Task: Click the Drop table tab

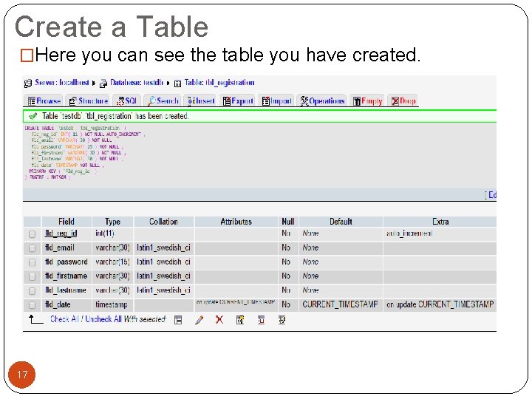Action: 403,100
